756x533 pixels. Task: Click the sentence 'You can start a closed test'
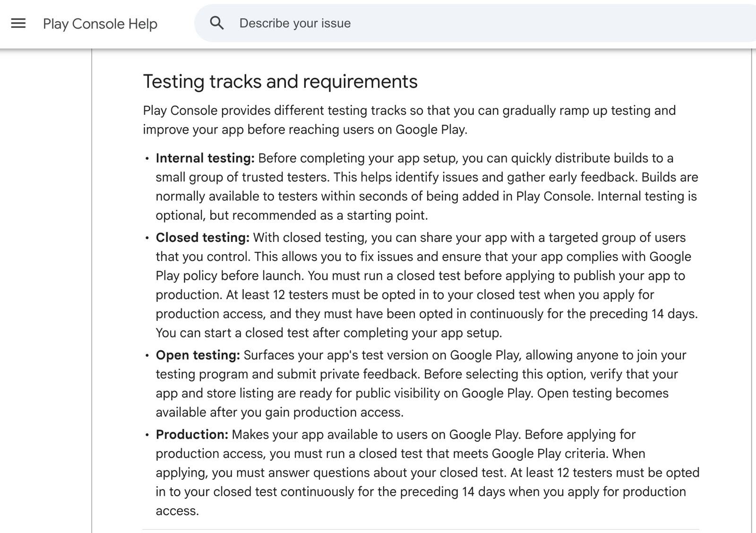[329, 333]
